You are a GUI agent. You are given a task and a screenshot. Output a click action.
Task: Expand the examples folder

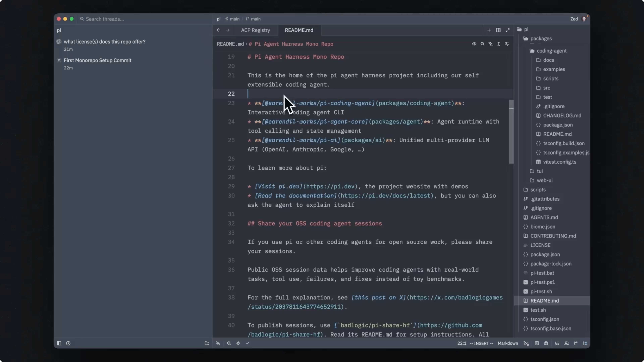552,69
